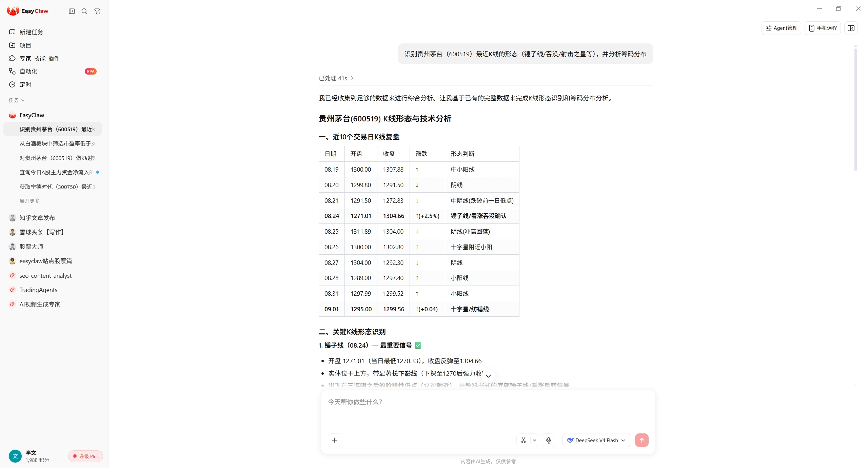The image size is (868, 468).
Task: Click the 中阴线(跌破前一日低点) cell
Action: click(x=482, y=200)
